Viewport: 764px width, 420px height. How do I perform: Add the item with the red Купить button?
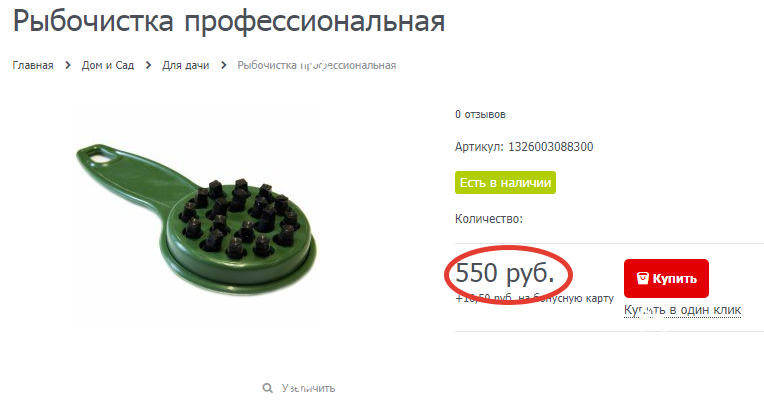[666, 278]
